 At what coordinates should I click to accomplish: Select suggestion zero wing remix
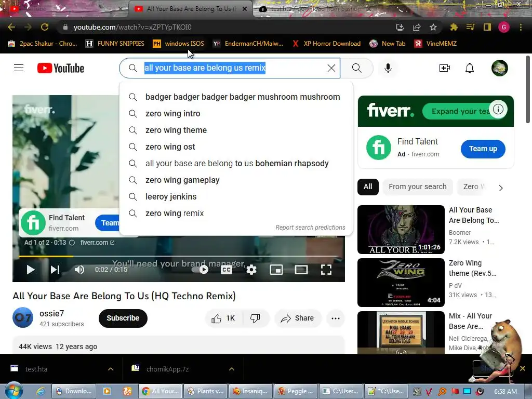[x=236, y=214]
